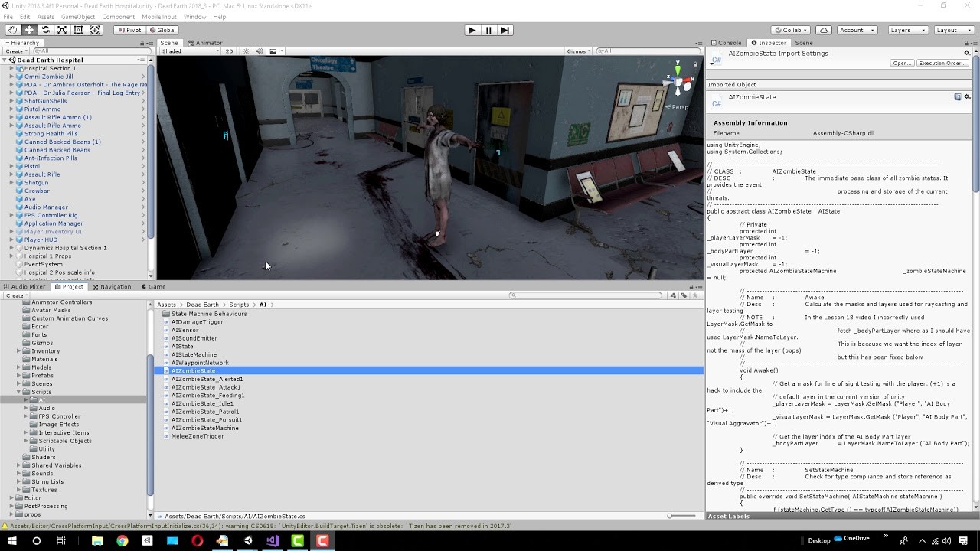
Task: Open the Layout dropdown
Action: coord(952,30)
